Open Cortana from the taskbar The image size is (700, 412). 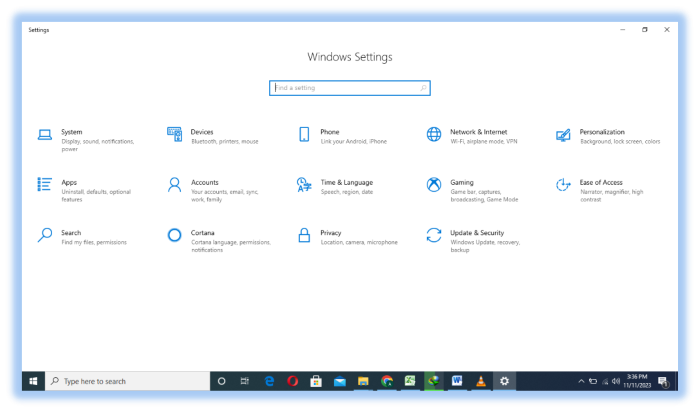coord(221,381)
